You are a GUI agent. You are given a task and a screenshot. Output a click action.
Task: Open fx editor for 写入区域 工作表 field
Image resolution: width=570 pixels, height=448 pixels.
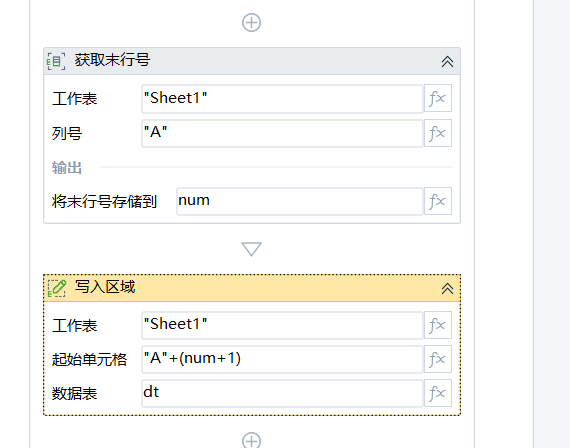[x=438, y=325]
